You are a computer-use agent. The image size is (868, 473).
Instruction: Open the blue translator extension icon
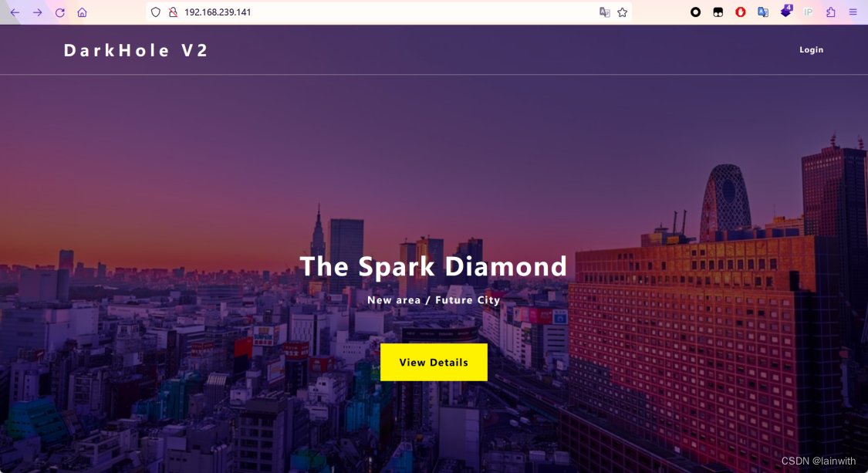(763, 12)
